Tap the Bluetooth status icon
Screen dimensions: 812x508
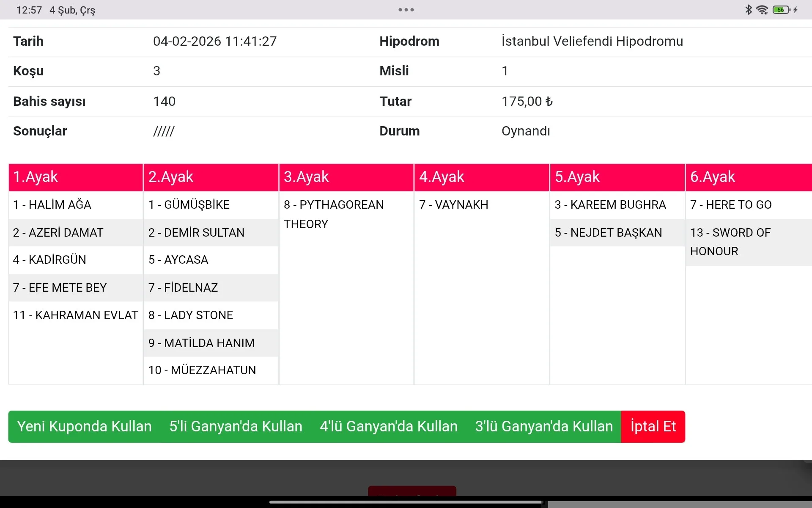(748, 10)
